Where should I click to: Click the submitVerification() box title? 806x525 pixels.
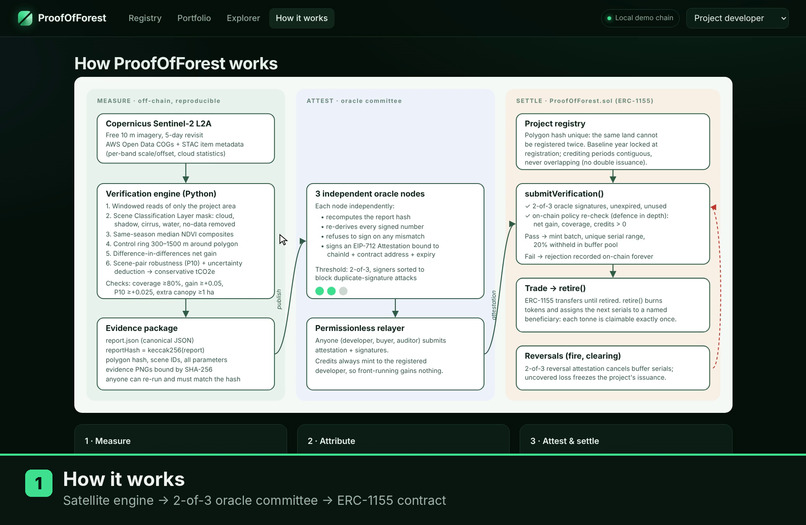click(x=564, y=194)
